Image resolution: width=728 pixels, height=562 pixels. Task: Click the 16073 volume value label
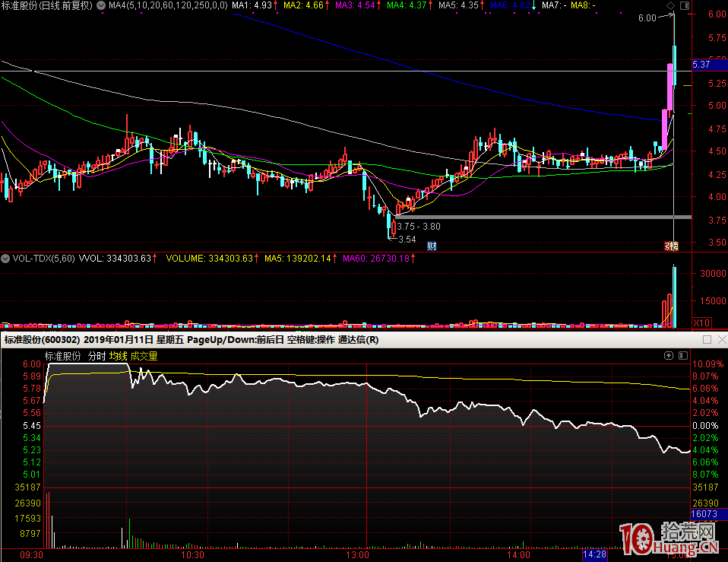click(705, 515)
